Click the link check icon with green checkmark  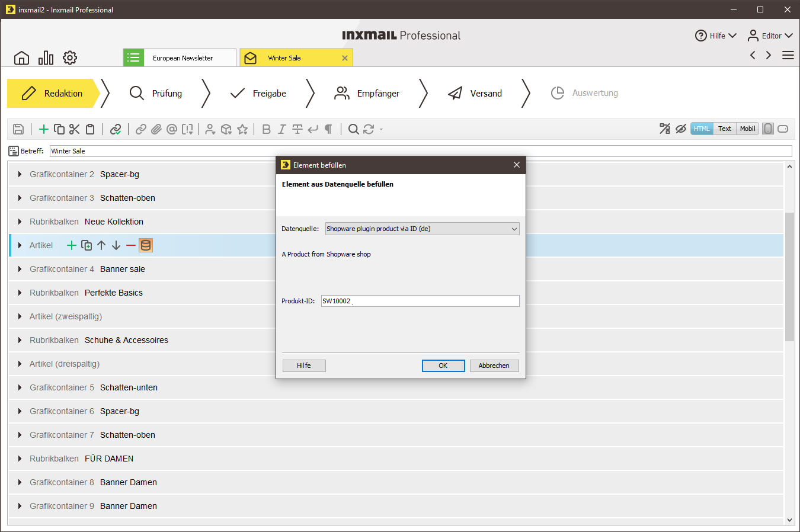click(x=116, y=129)
